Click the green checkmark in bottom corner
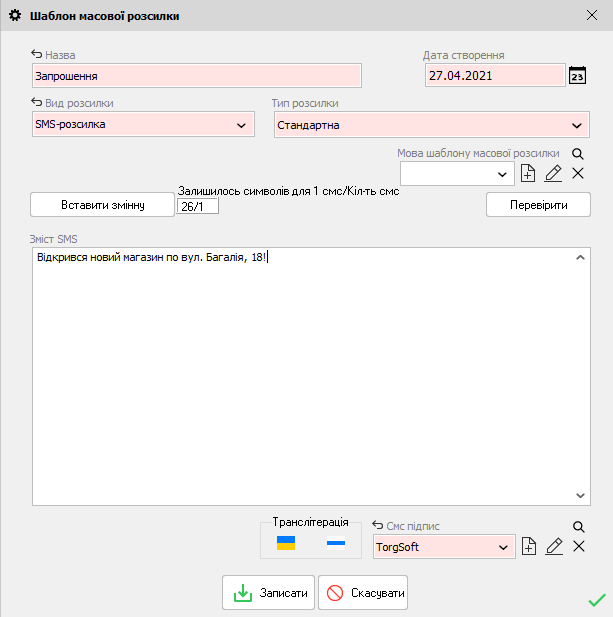 tap(597, 600)
